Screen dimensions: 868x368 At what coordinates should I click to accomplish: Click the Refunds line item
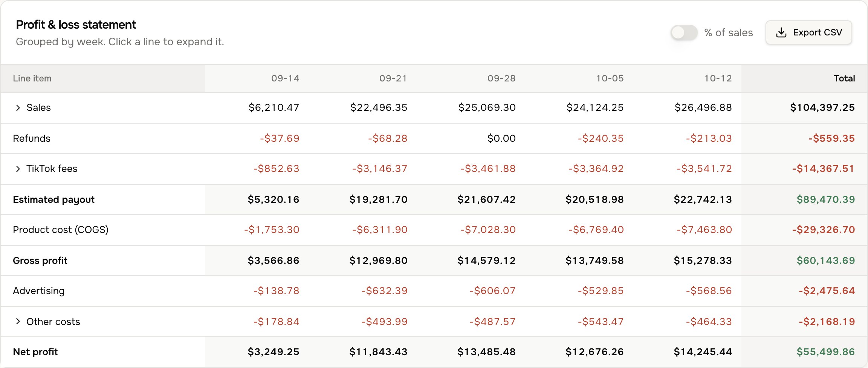coord(32,138)
